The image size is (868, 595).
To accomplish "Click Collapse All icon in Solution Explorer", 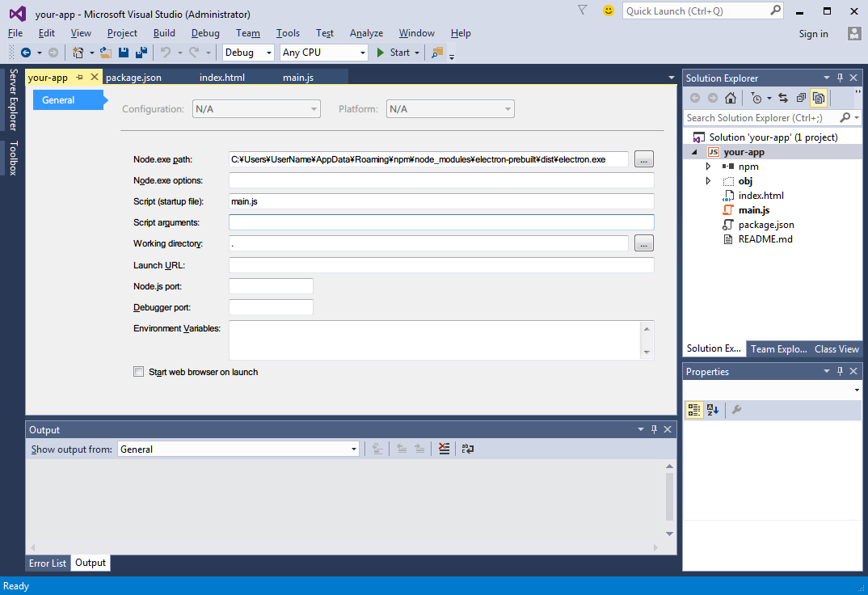I will pos(801,98).
